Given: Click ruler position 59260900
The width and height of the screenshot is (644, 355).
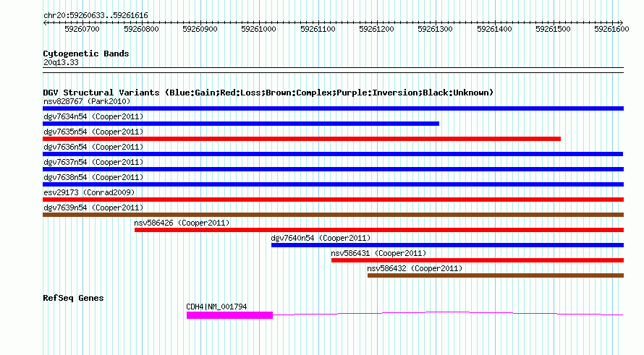Looking at the screenshot, I should pyautogui.click(x=200, y=29).
